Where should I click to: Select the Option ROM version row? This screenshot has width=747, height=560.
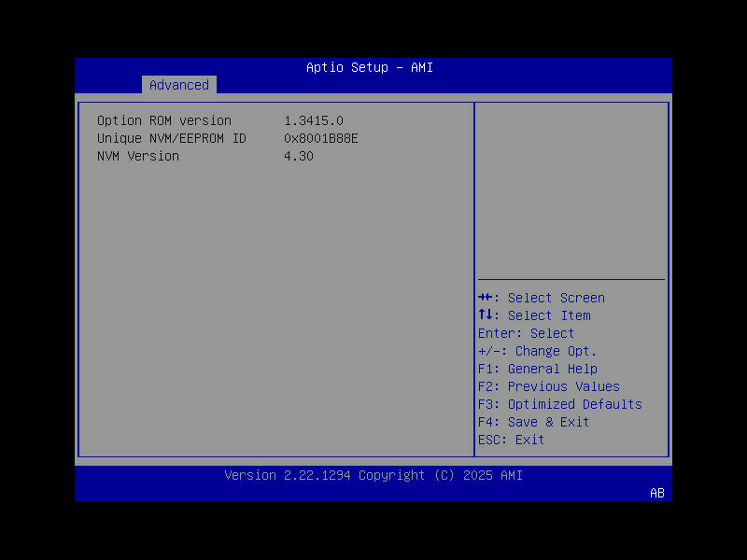[164, 120]
